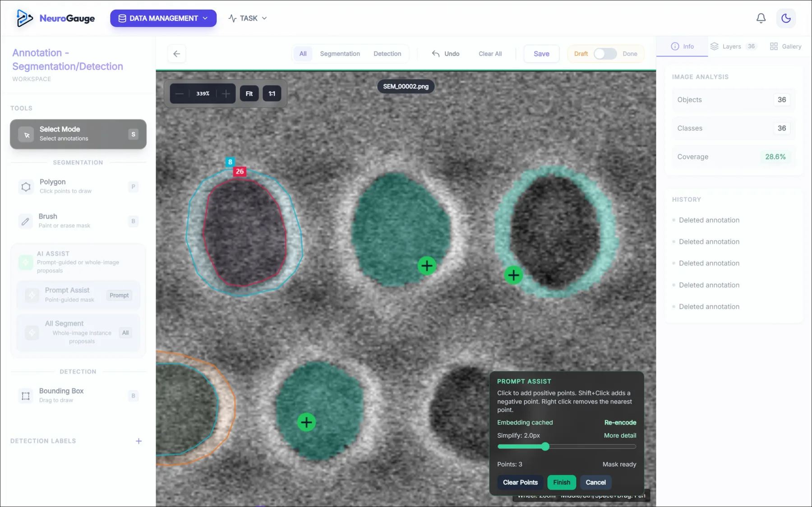Viewport: 812px width, 507px height.
Task: Click the Mask ready status
Action: coord(619,464)
